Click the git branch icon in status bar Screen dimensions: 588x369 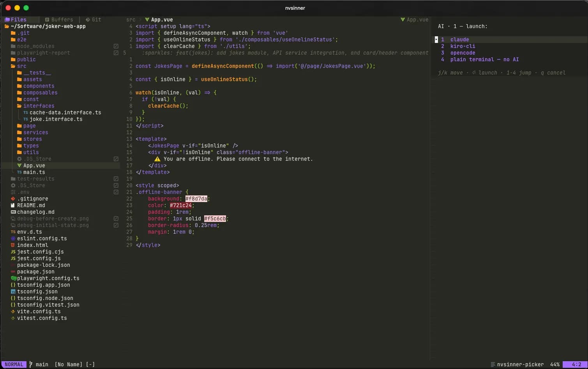[x=31, y=364]
